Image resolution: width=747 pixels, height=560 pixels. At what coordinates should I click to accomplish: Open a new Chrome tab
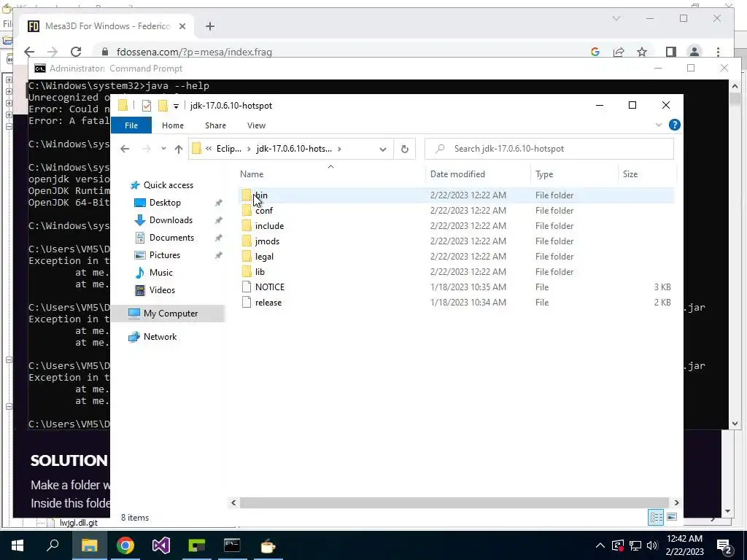click(x=210, y=26)
